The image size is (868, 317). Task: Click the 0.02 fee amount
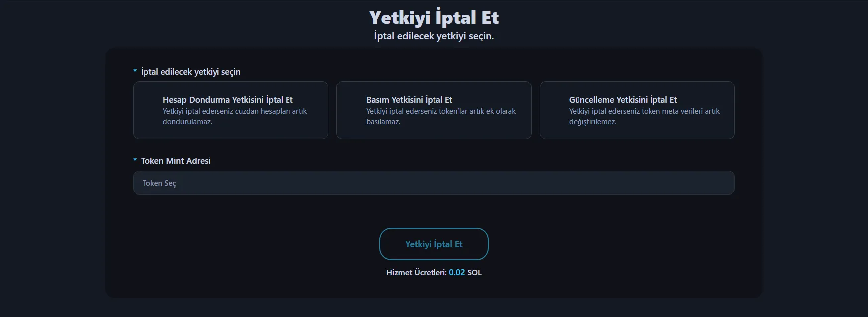point(457,272)
